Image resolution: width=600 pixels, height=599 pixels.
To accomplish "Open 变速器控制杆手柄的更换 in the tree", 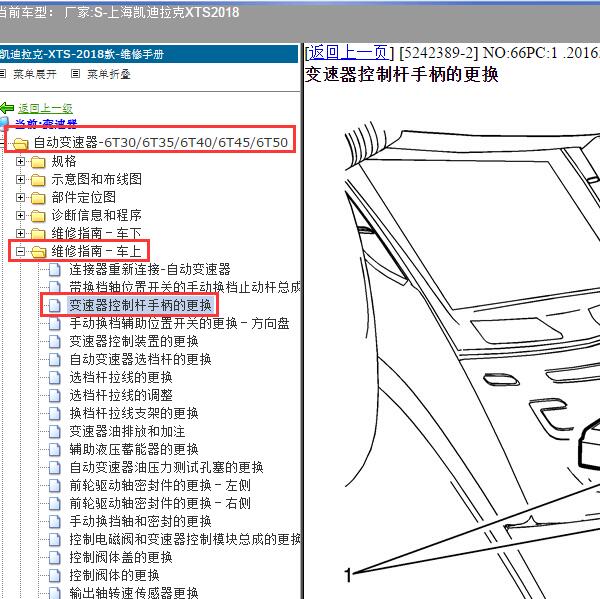I will pos(140,305).
